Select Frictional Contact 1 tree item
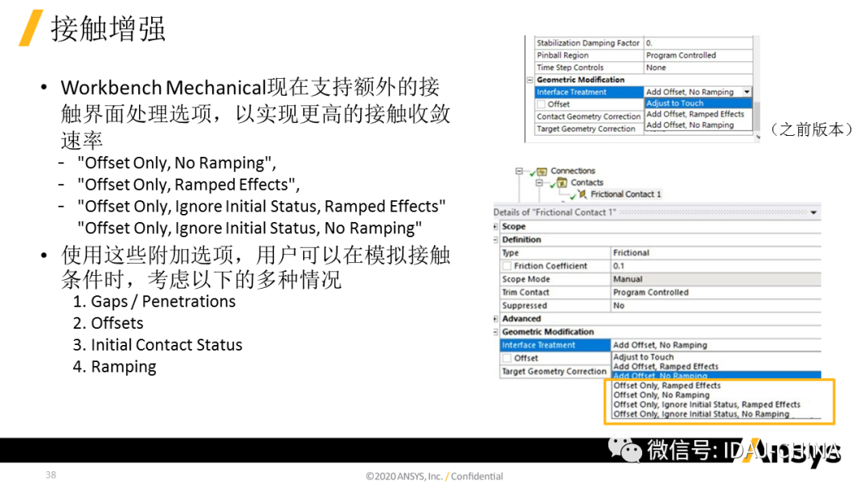Image resolution: width=868 pixels, height=489 pixels. click(x=625, y=195)
